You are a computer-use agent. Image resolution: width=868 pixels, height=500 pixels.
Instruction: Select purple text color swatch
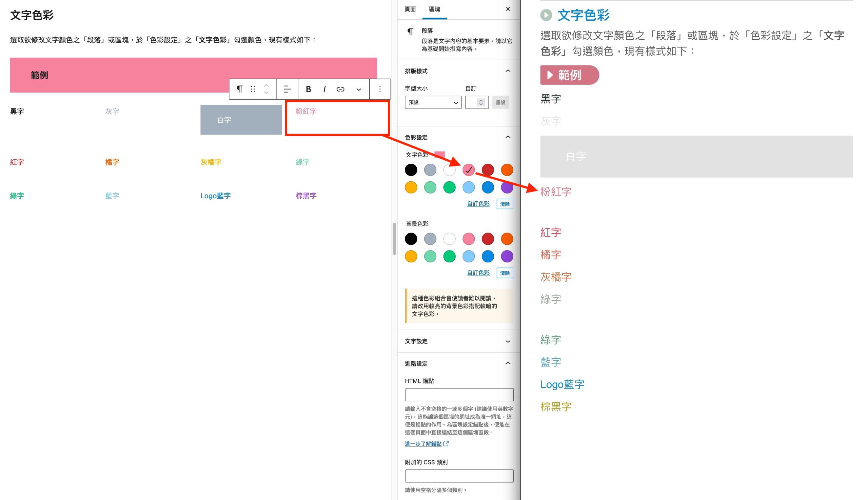507,187
